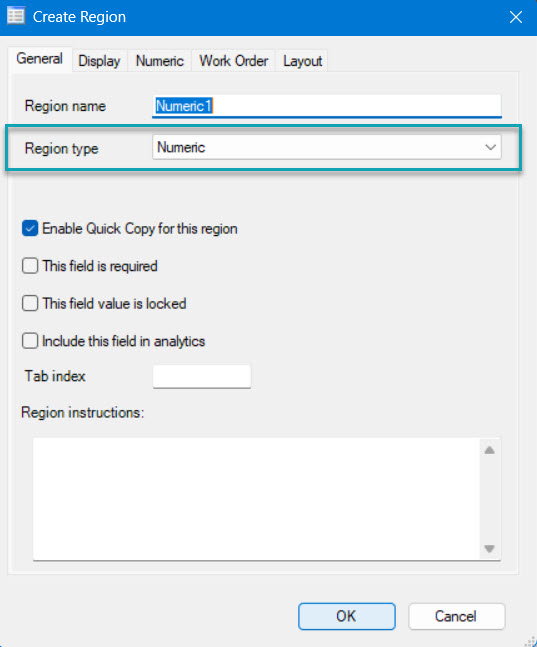Click the Region name text field
537x647 pixels.
click(x=326, y=106)
